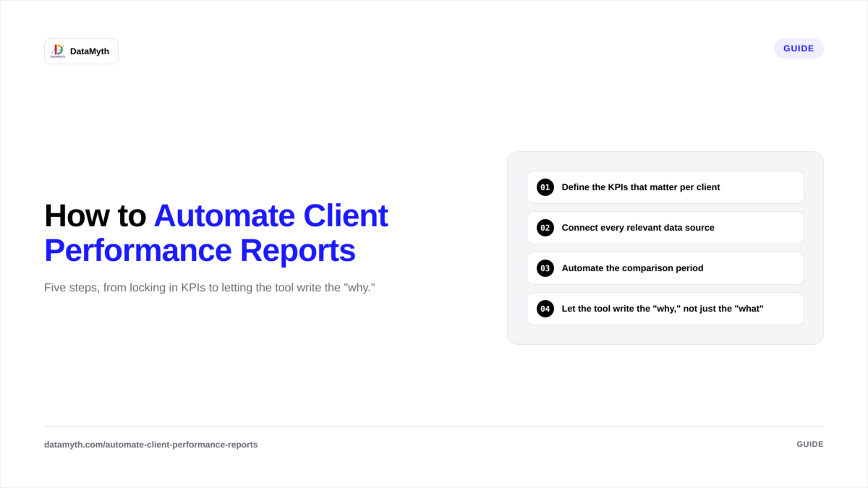
Task: Click the 03 step number circle
Action: (545, 268)
